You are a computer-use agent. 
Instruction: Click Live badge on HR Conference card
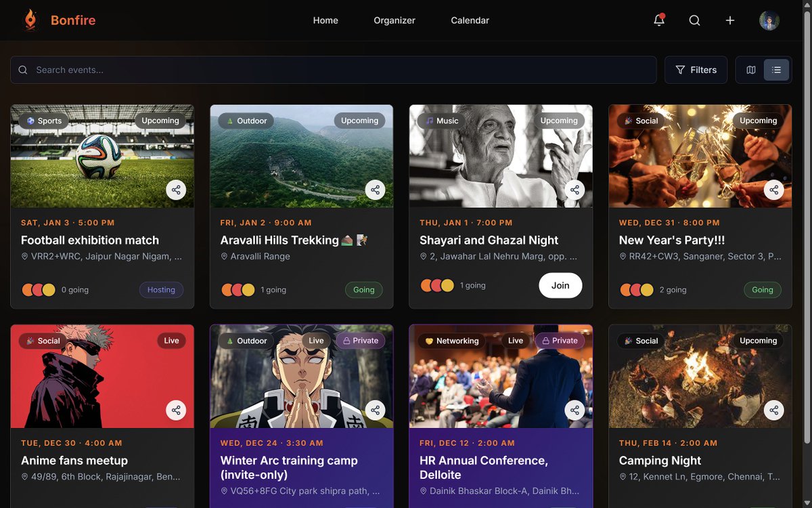click(x=516, y=341)
